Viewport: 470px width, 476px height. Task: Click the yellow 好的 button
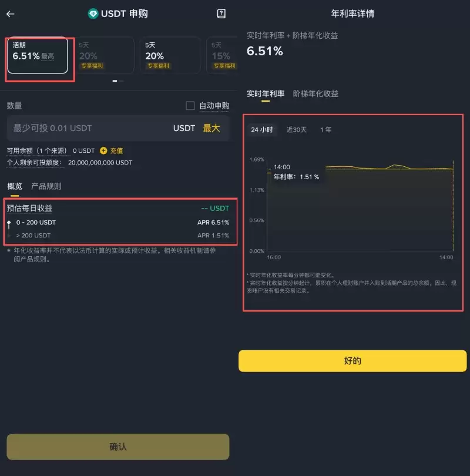[352, 361]
